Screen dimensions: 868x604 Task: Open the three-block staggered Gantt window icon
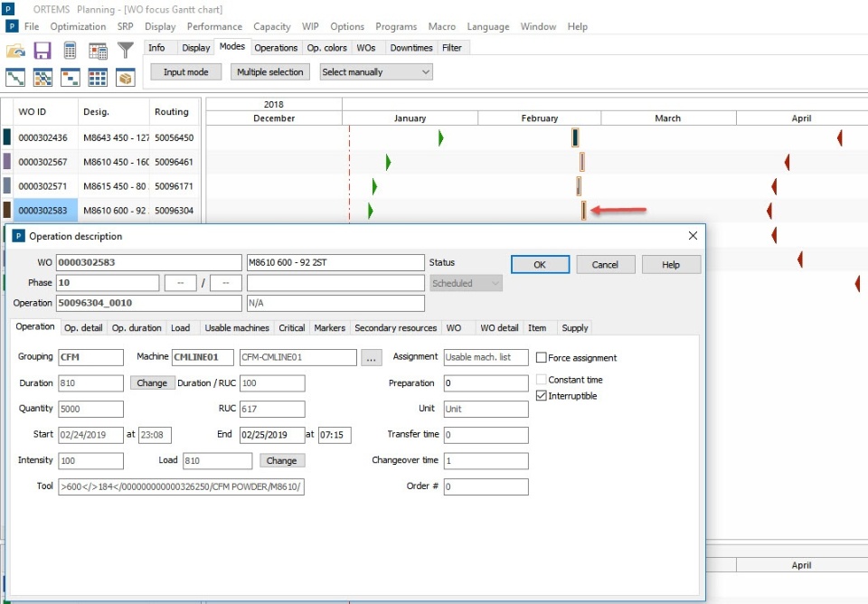click(x=71, y=78)
